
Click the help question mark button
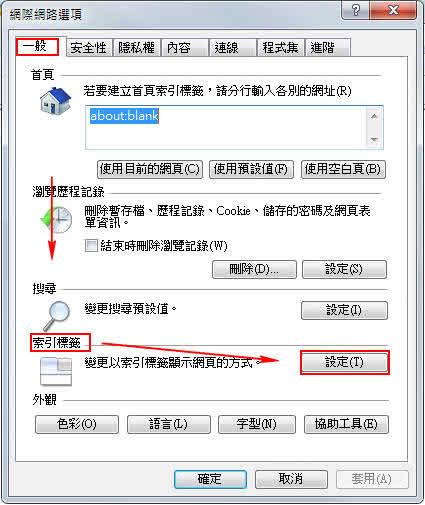[x=355, y=10]
